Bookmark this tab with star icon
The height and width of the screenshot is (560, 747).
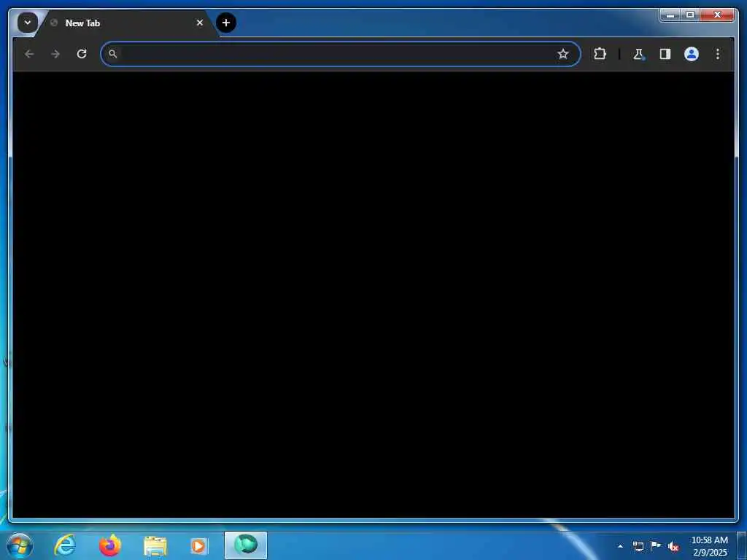(x=562, y=54)
